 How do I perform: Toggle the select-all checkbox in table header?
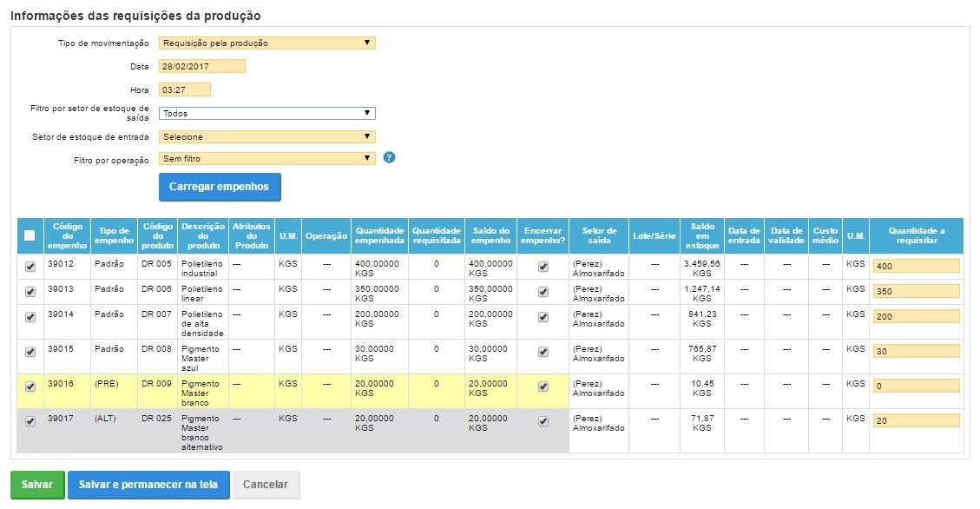tap(30, 235)
